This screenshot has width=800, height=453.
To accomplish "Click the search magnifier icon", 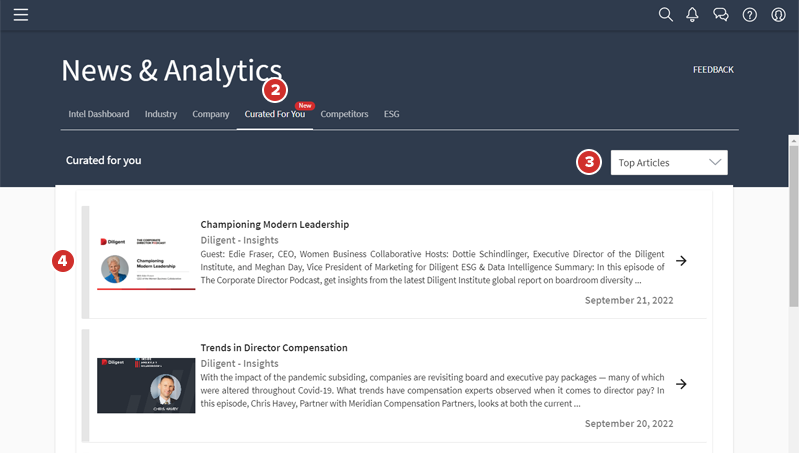I will click(666, 15).
